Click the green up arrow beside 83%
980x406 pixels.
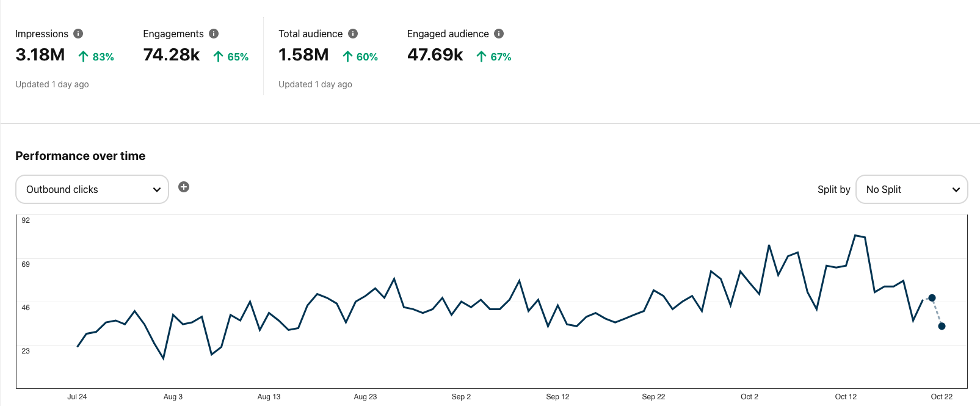coord(84,57)
